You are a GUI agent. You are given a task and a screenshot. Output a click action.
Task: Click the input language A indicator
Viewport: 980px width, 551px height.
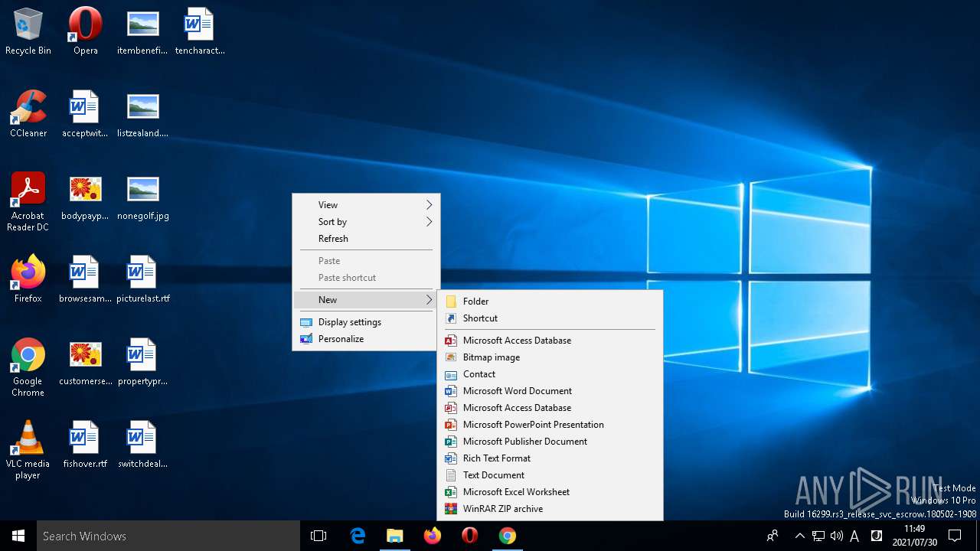click(854, 536)
